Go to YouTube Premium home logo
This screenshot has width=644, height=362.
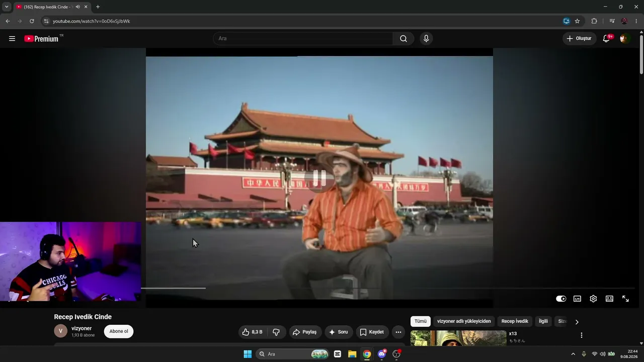point(41,39)
